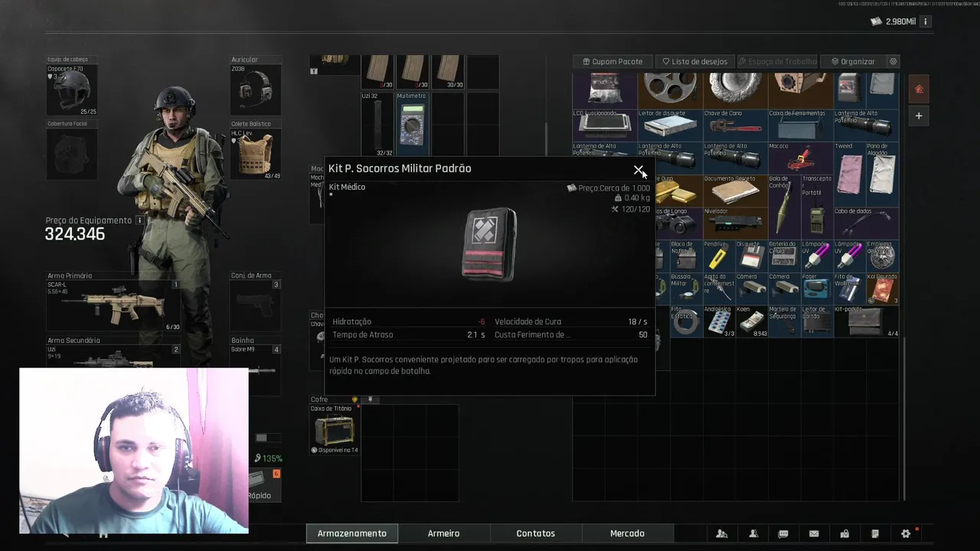Select the Koen cash stack
Screen dimensions: 980x551
(x=751, y=321)
